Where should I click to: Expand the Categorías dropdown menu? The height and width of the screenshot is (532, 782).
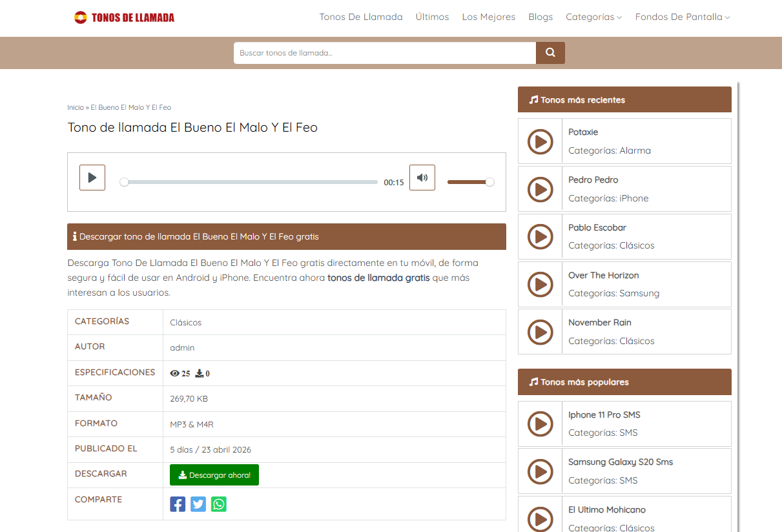coord(593,17)
